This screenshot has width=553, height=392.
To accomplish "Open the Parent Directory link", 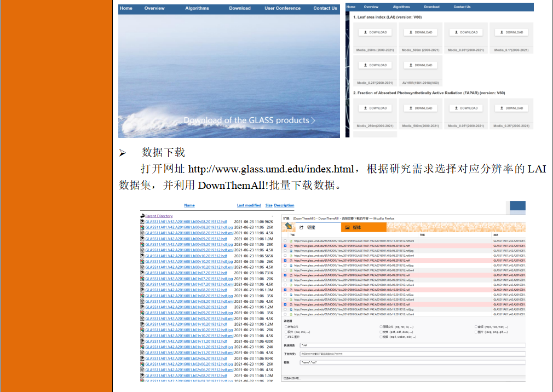I will pos(158,216).
